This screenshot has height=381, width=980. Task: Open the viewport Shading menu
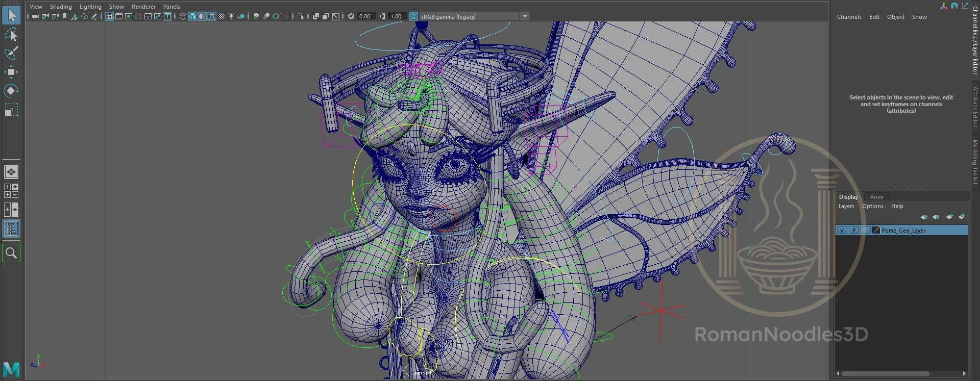(61, 7)
